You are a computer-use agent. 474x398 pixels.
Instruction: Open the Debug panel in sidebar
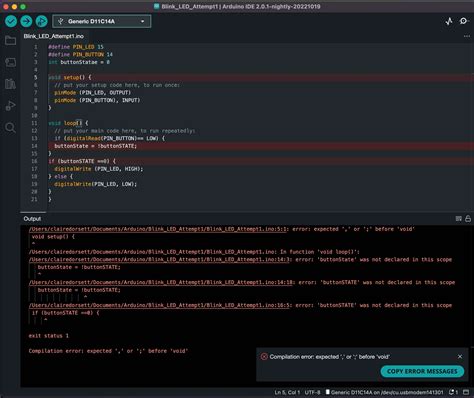(x=10, y=106)
